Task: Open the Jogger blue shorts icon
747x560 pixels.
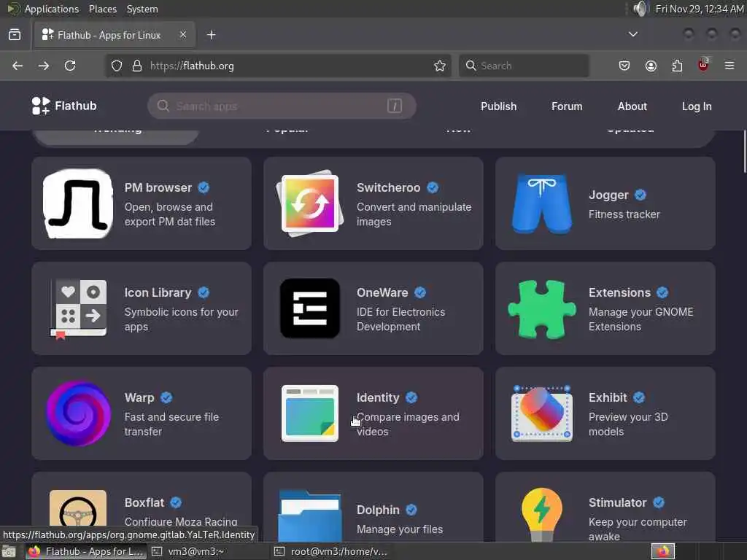Action: 542,204
